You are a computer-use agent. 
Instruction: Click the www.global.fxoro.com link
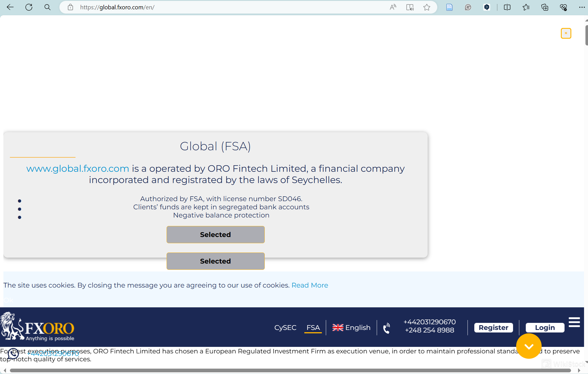click(77, 169)
